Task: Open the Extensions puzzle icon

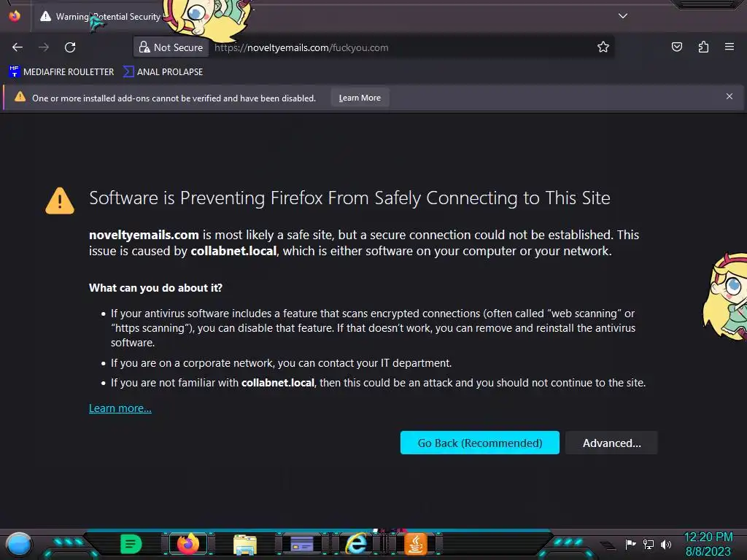Action: tap(703, 47)
